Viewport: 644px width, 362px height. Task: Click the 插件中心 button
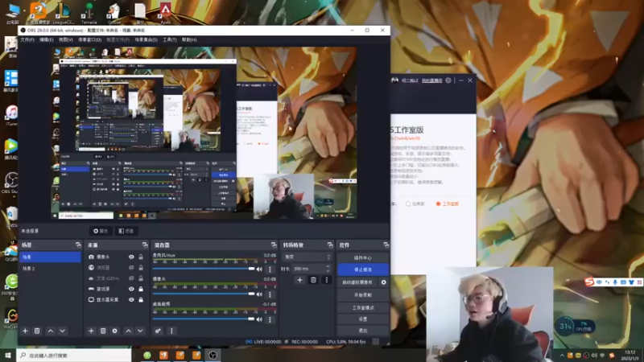pyautogui.click(x=363, y=257)
